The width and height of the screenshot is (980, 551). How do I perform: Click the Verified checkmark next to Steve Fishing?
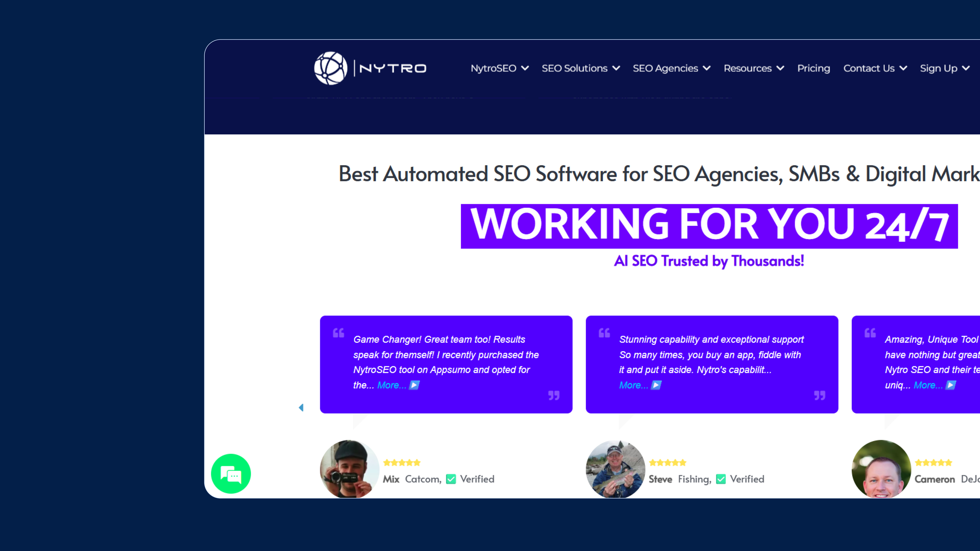tap(721, 479)
